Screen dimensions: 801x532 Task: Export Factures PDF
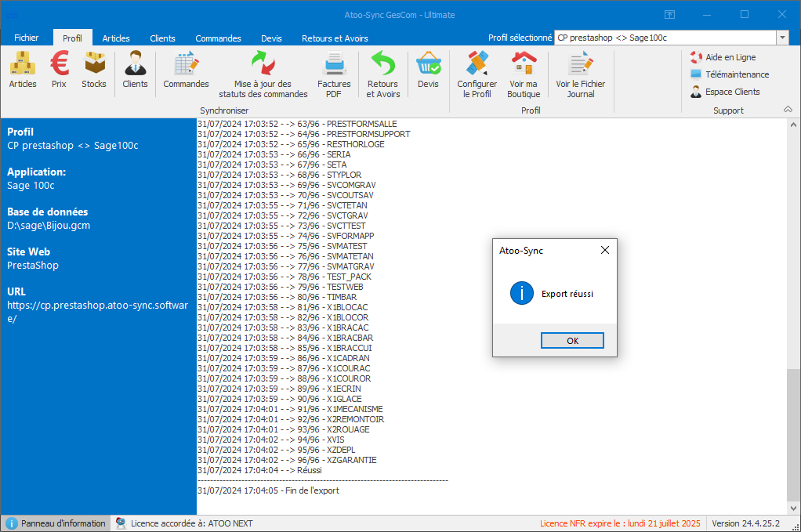pos(334,74)
